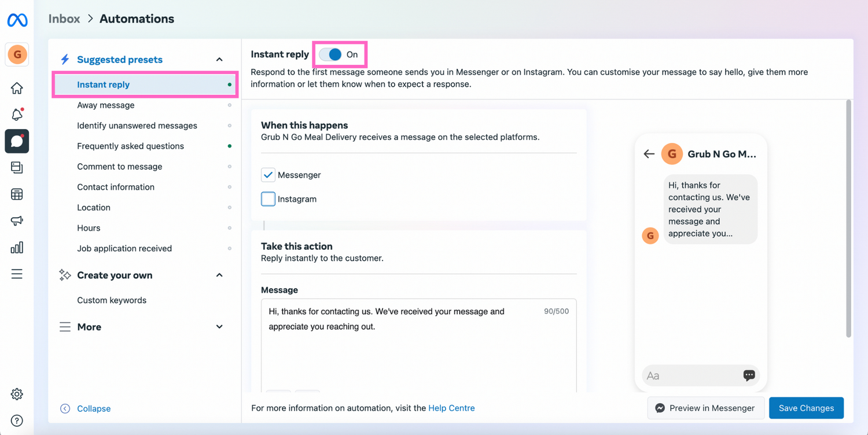
Task: Click the lightning bolt presets icon
Action: coord(65,60)
